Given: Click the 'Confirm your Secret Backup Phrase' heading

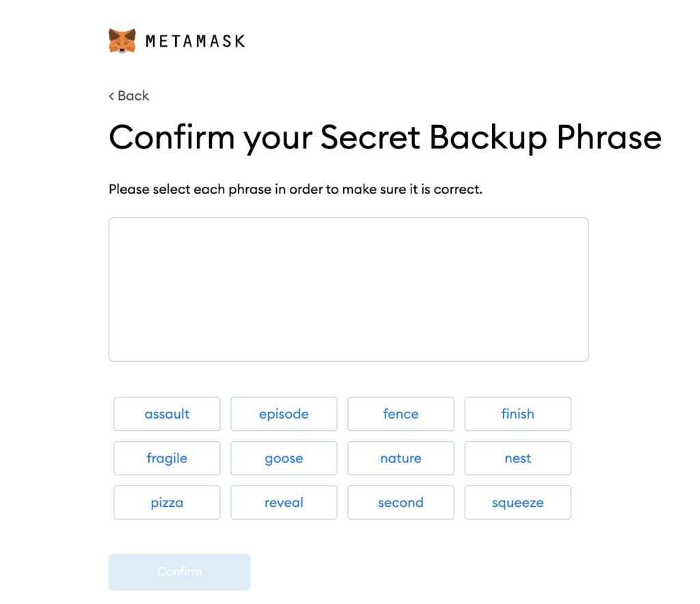Looking at the screenshot, I should coord(385,137).
